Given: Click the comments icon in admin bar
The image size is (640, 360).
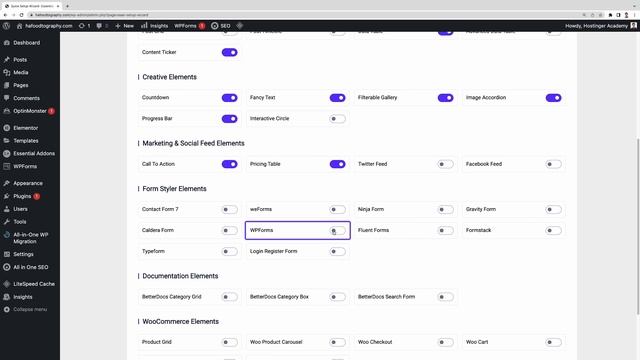Looking at the screenshot, I should (x=99, y=26).
